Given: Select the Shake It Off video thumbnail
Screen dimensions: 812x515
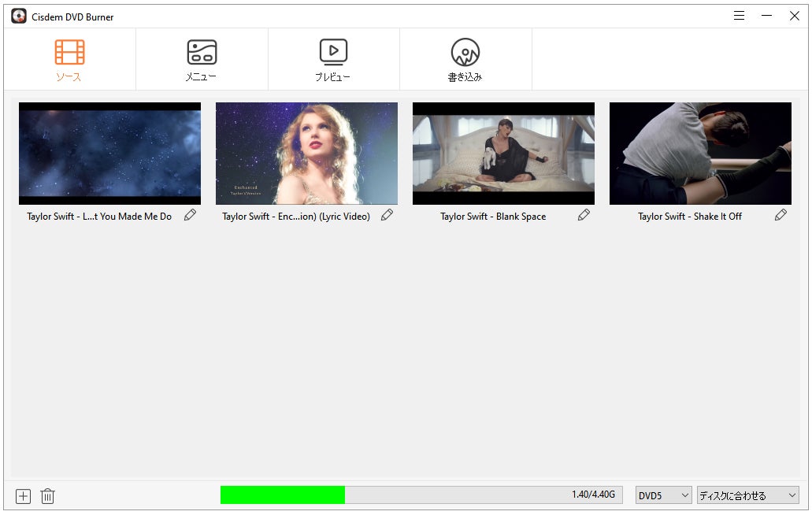Looking at the screenshot, I should tap(700, 154).
